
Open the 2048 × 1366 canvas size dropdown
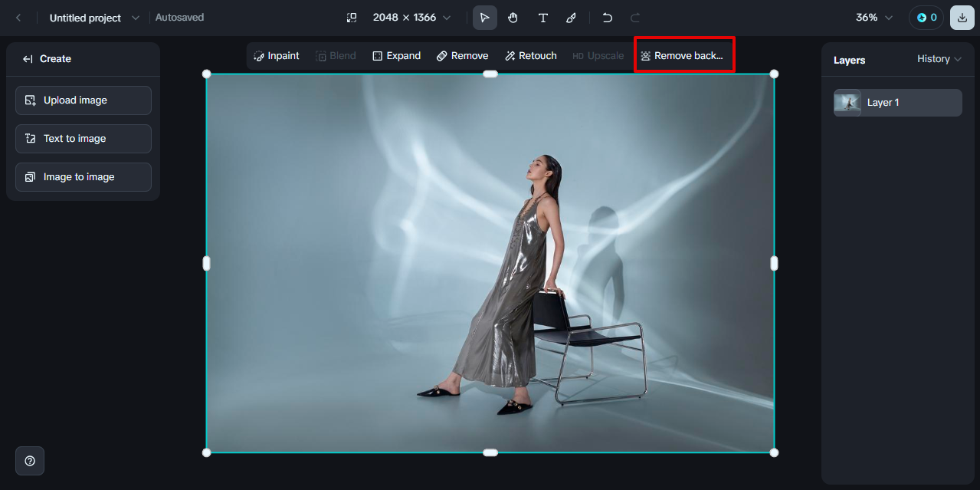click(411, 18)
